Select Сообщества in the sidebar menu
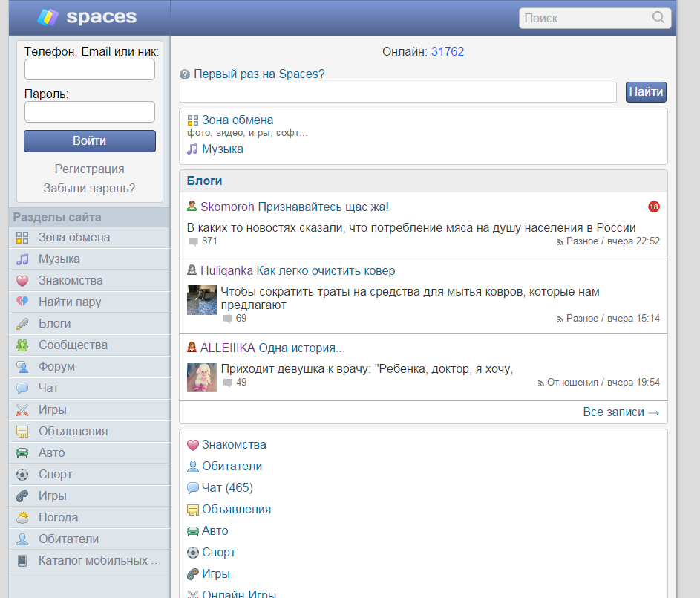 tap(89, 345)
